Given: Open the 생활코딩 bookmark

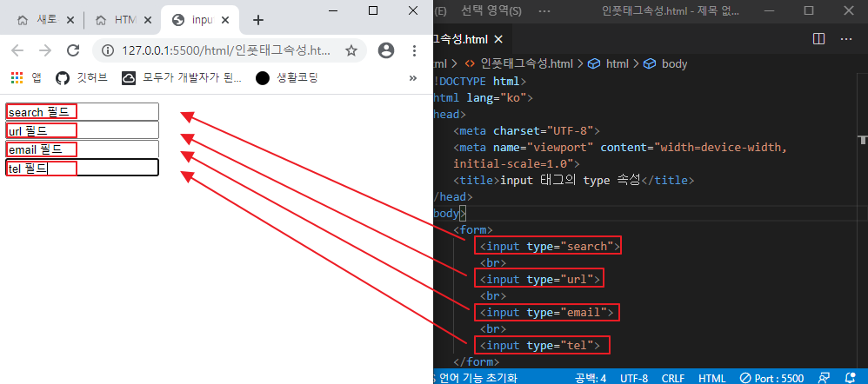Looking at the screenshot, I should (287, 78).
